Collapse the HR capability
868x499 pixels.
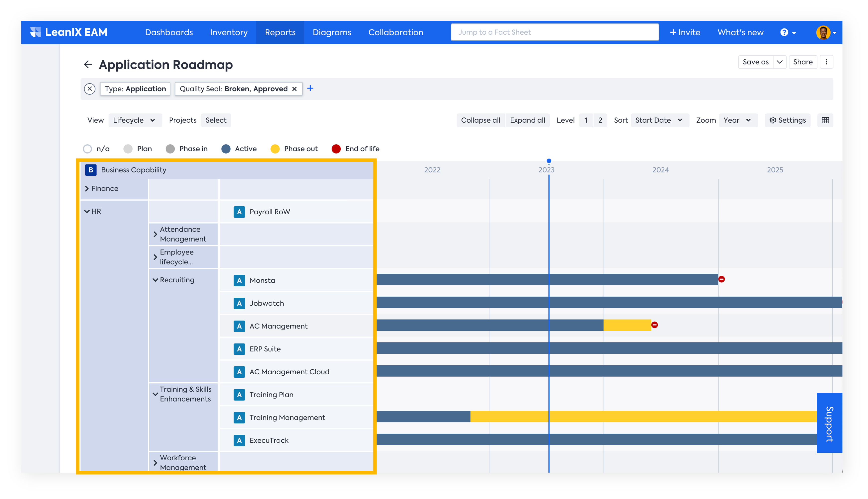pos(87,211)
